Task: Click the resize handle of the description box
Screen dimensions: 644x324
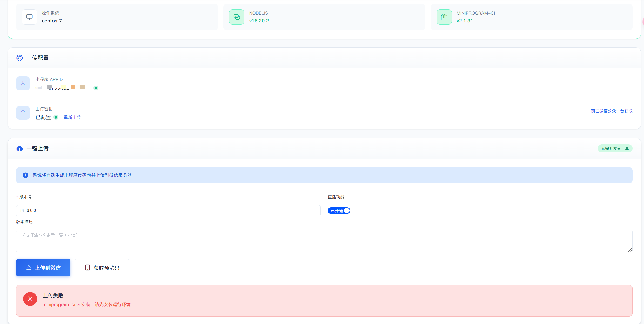Action: click(x=630, y=250)
